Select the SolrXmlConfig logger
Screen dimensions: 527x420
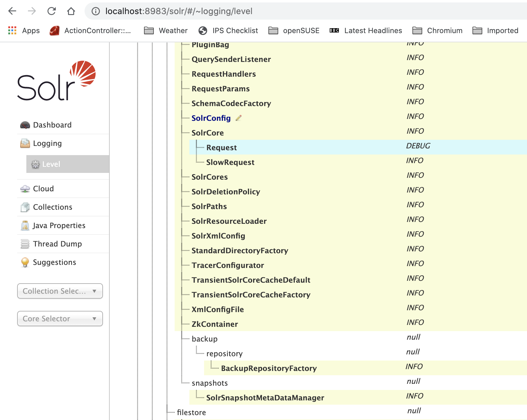[x=218, y=236]
